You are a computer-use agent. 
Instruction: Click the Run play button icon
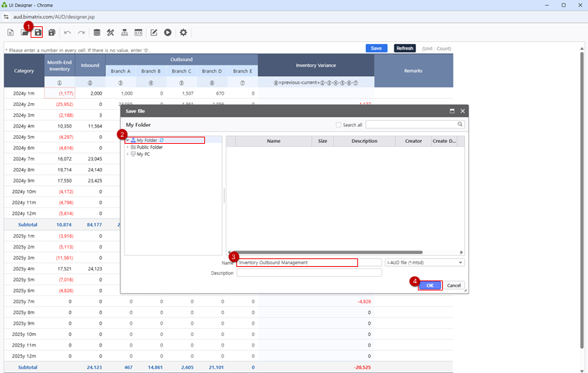pos(167,33)
